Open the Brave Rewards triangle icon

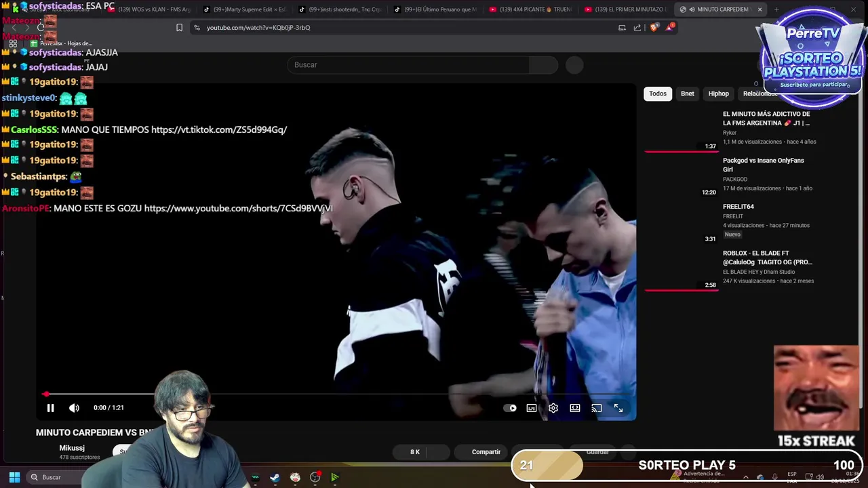coord(670,27)
